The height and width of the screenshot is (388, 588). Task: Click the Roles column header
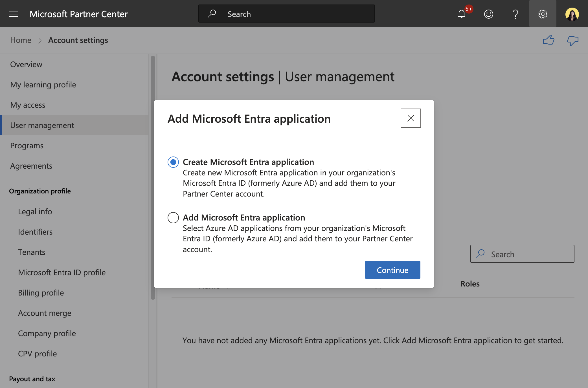tap(470, 284)
